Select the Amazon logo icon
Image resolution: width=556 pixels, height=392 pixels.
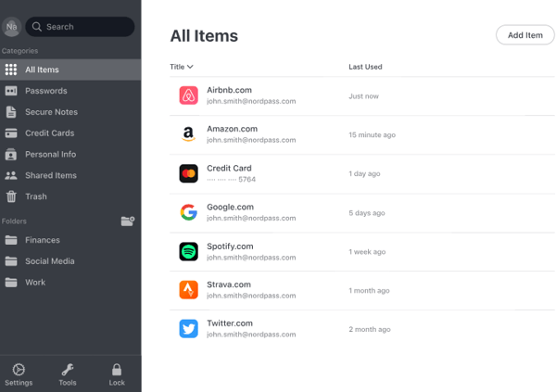pyautogui.click(x=188, y=134)
